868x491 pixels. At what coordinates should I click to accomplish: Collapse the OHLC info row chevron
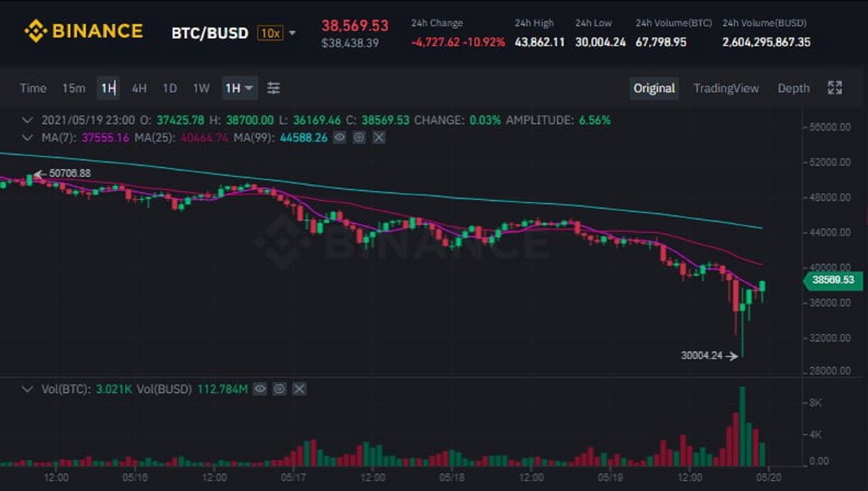pyautogui.click(x=27, y=120)
